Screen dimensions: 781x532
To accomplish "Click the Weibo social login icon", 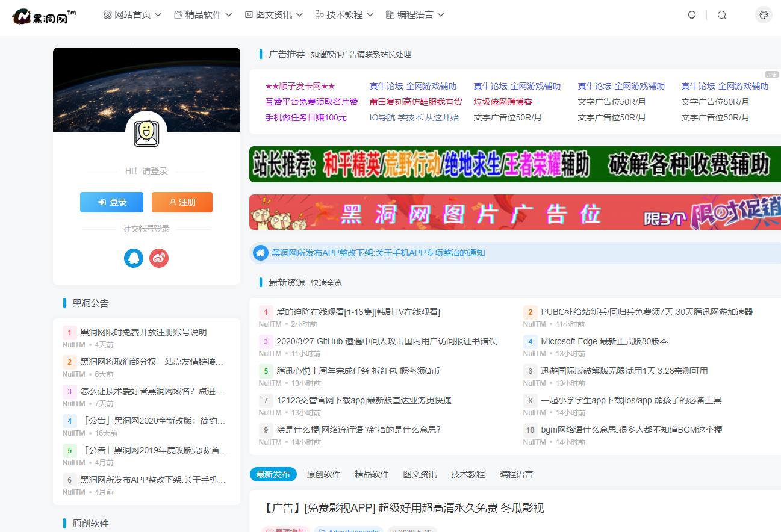I will [159, 258].
